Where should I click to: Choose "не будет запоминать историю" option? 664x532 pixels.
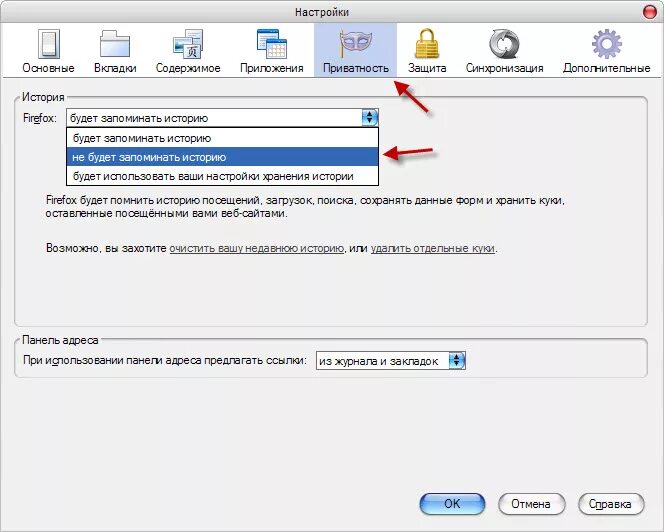tap(222, 157)
